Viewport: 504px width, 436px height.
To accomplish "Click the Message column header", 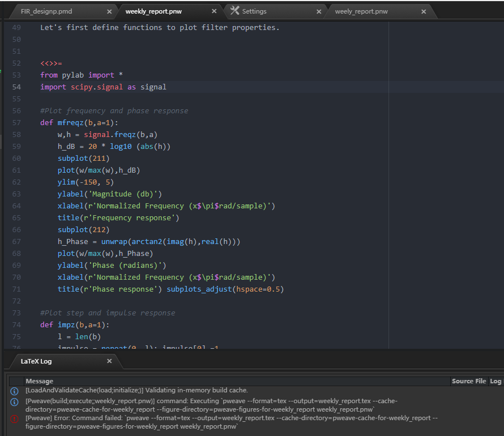I will [40, 381].
